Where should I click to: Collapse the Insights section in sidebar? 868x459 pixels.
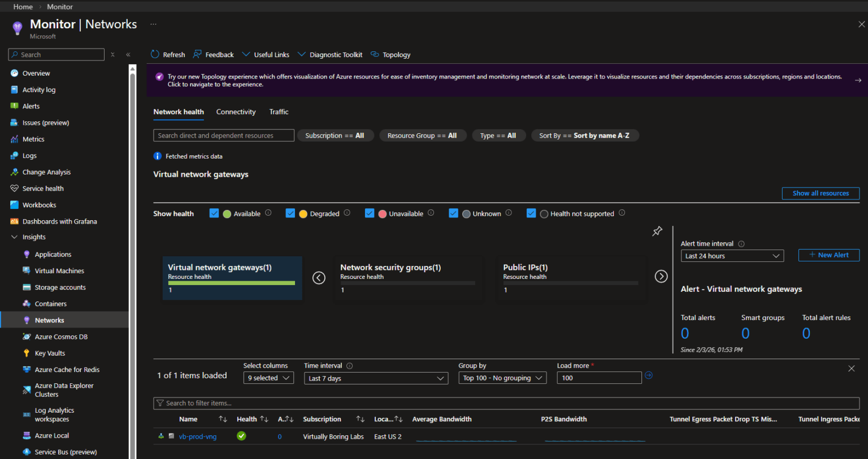pyautogui.click(x=14, y=237)
